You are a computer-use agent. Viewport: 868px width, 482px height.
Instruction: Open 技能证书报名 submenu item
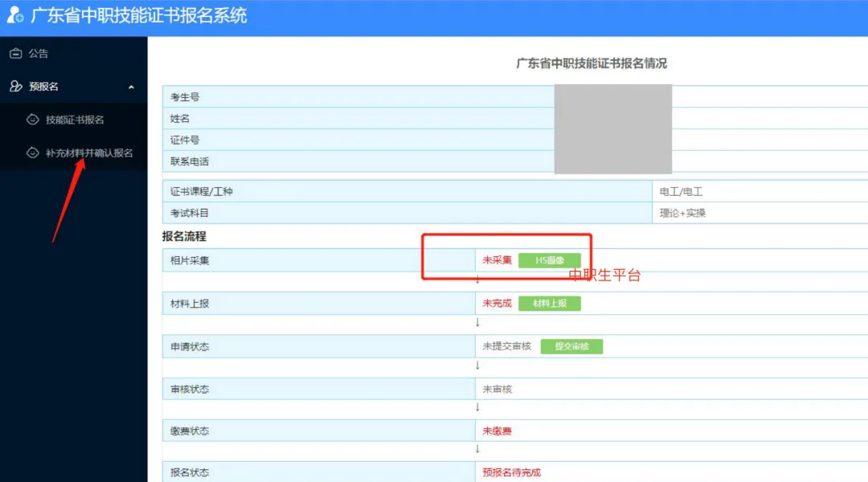[74, 120]
